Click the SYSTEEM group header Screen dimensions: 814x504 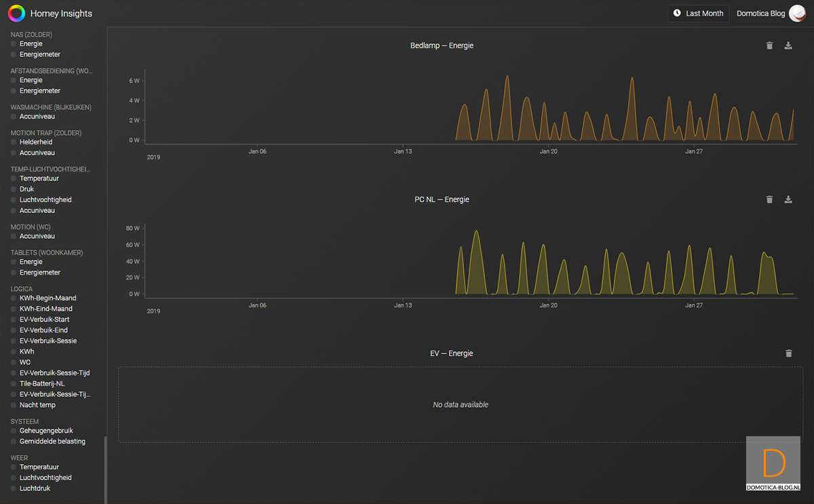24,422
